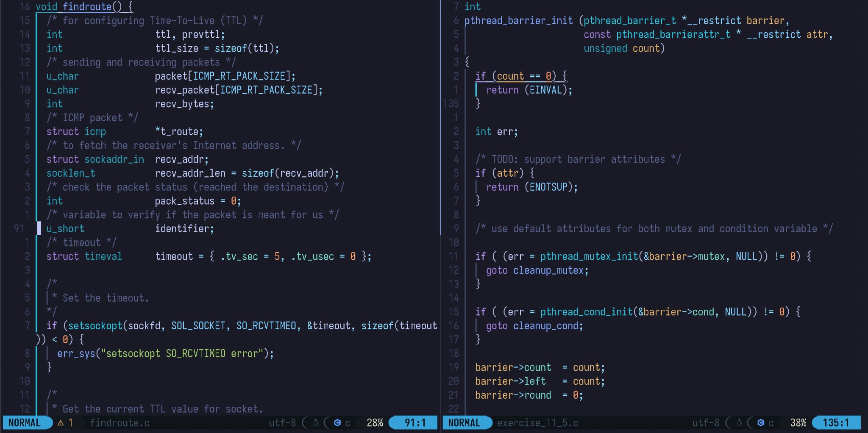The width and height of the screenshot is (868, 433).
Task: Click the C filetype icon in right statusline
Action: click(x=761, y=423)
